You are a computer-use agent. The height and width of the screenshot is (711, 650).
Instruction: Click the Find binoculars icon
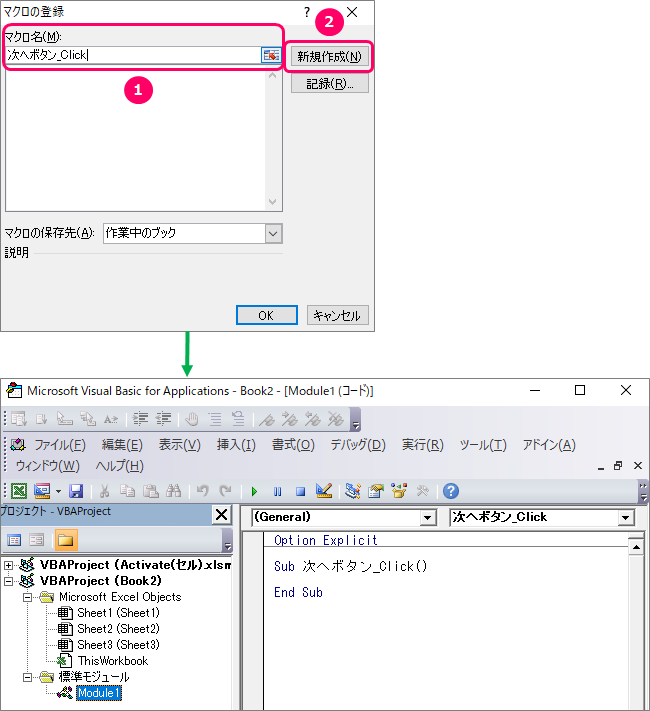[173, 491]
